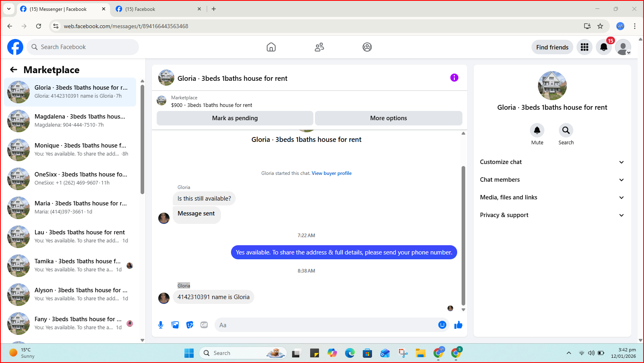Show hidden system tray icons chevron

click(568, 353)
